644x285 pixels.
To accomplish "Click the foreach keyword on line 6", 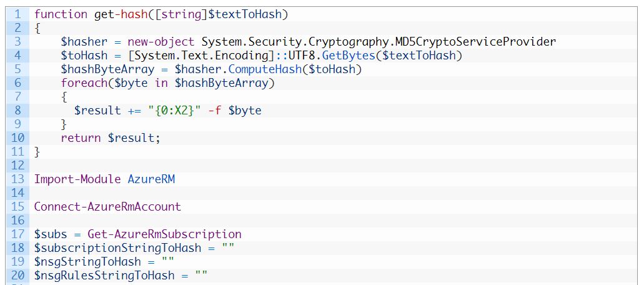I will pos(84,83).
